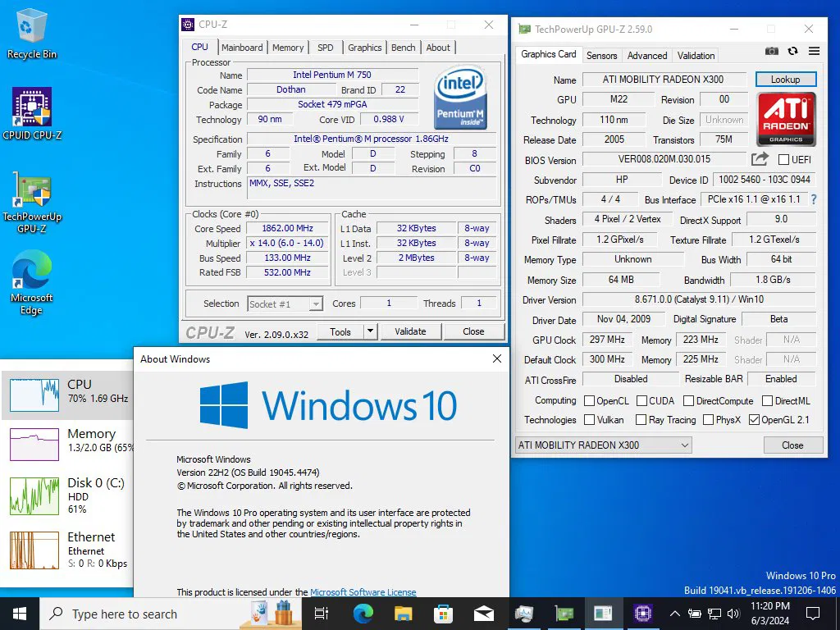The image size is (840, 630).
Task: Click the GPU-Z screenshot camera icon
Action: point(771,51)
